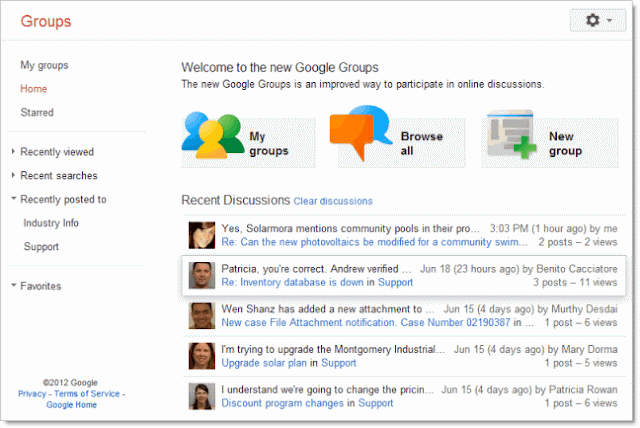640x428 pixels.
Task: Click the My groups people icon
Action: [x=213, y=135]
